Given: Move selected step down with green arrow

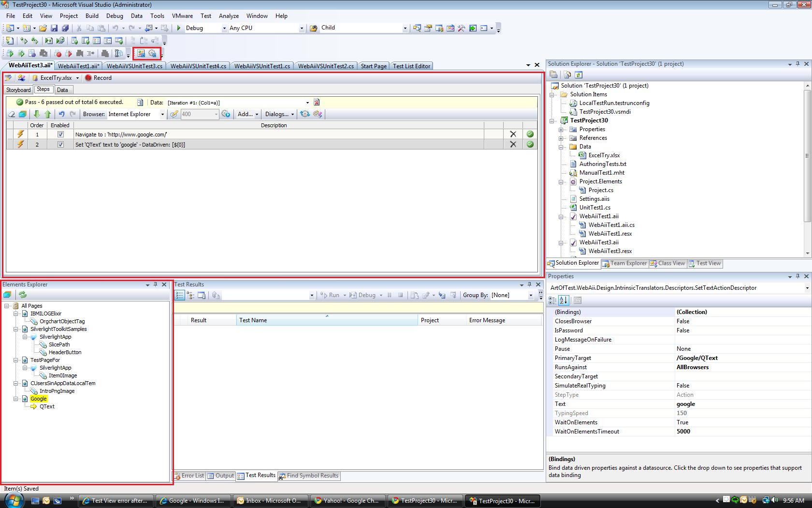Looking at the screenshot, I should tap(37, 114).
